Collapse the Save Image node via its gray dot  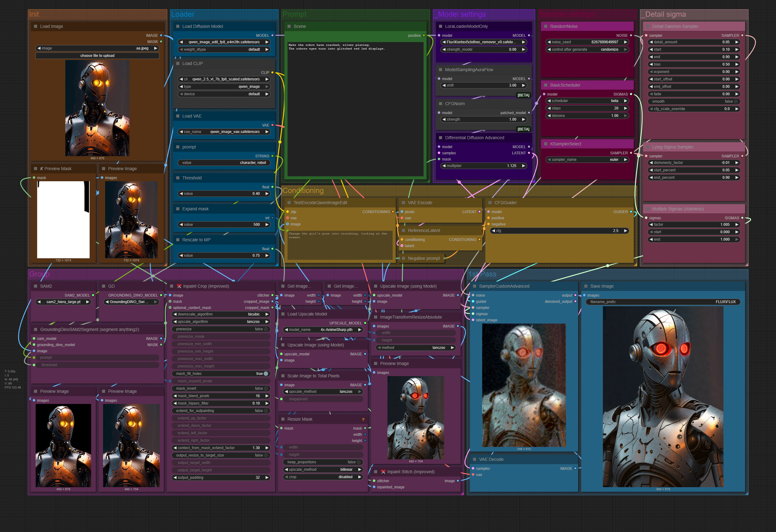point(586,286)
